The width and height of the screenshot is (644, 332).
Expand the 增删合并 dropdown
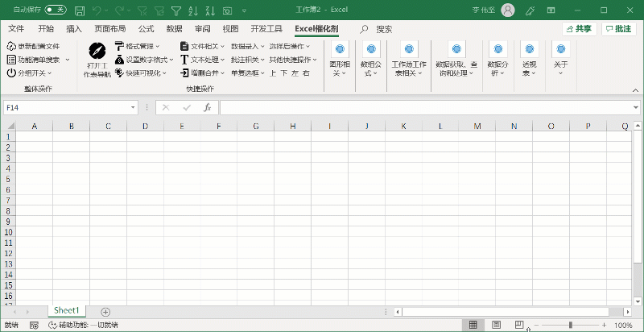223,73
